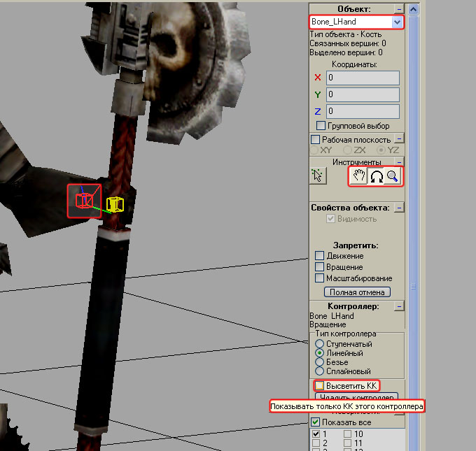Check Масштабирование under Запретить

coord(319,278)
